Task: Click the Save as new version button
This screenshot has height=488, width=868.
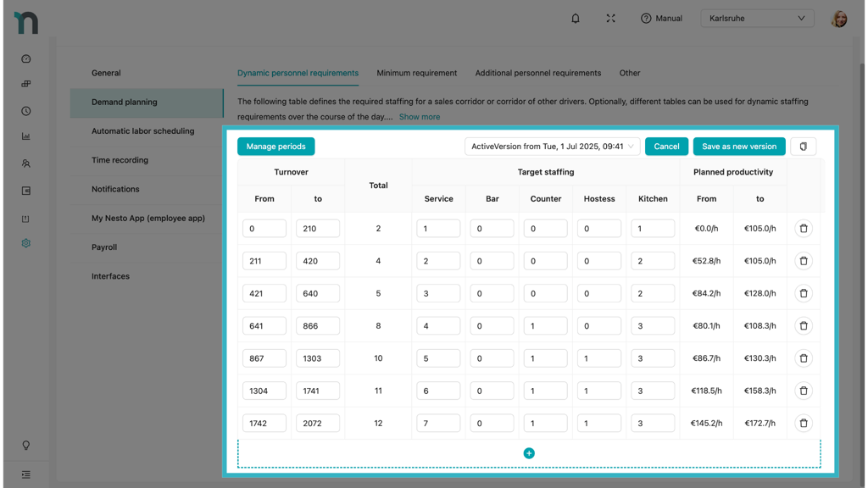Action: [738, 147]
